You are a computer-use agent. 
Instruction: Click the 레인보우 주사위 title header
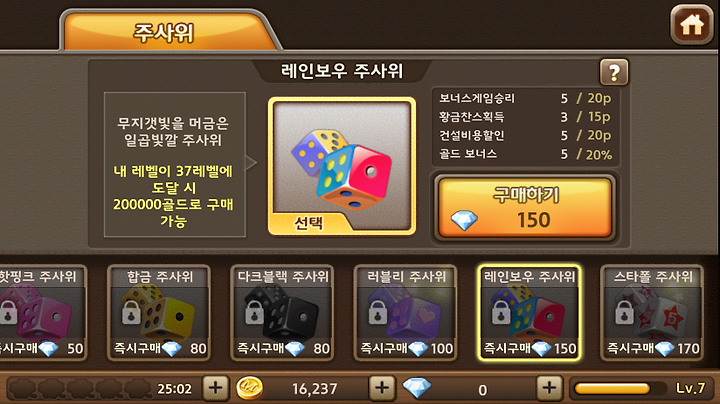(x=342, y=71)
